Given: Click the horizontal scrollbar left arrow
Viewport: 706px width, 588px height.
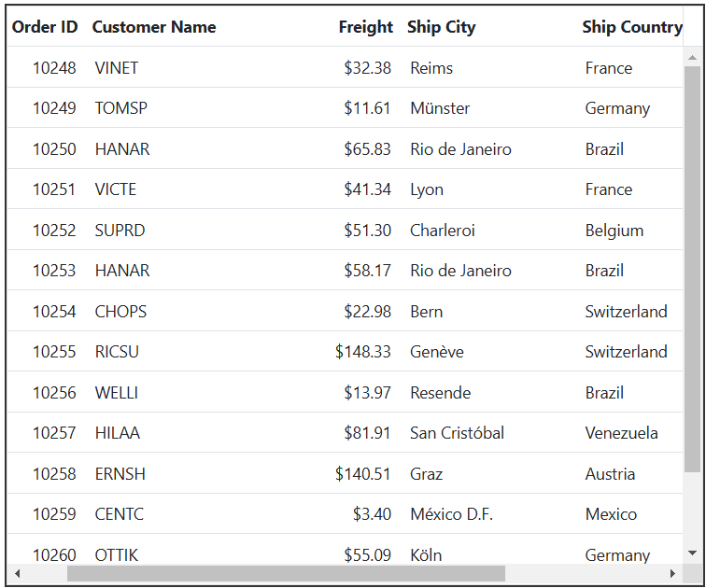Looking at the screenshot, I should pyautogui.click(x=17, y=573).
